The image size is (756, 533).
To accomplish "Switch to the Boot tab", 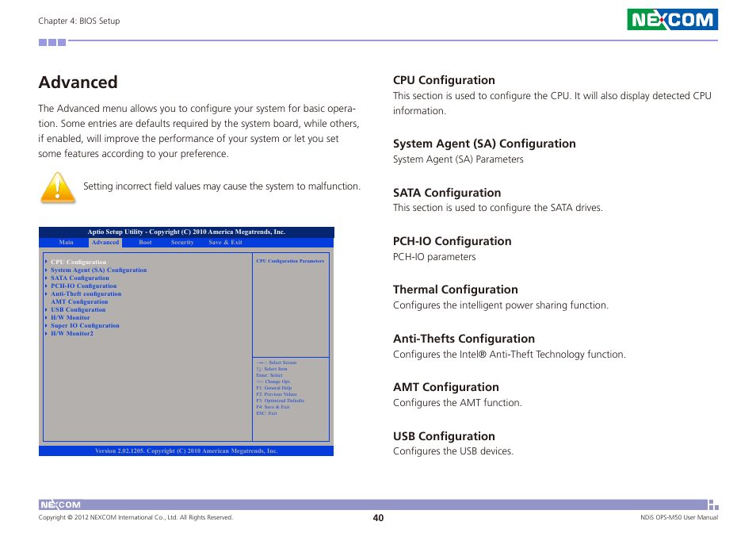I will pyautogui.click(x=145, y=242).
